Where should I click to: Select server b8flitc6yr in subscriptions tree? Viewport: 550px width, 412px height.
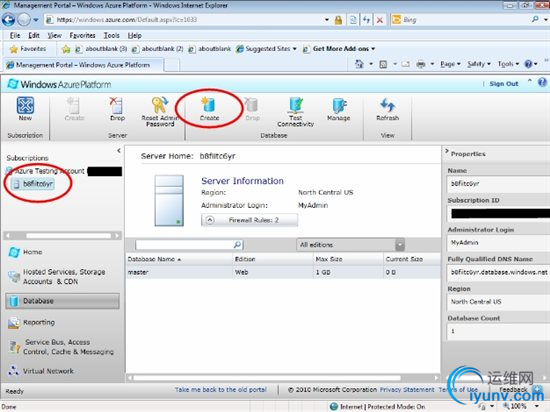[34, 184]
